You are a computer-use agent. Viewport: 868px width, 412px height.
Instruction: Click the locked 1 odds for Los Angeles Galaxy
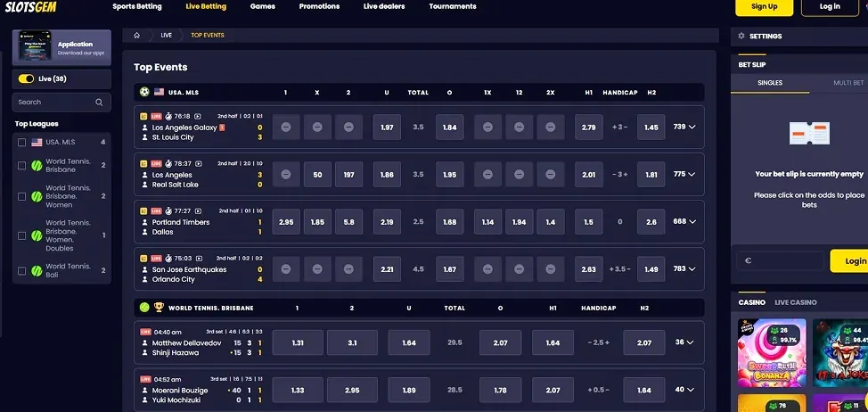[286, 128]
